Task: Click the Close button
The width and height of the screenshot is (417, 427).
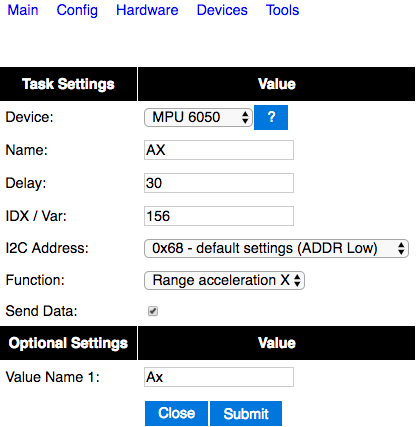Action: coord(176,413)
